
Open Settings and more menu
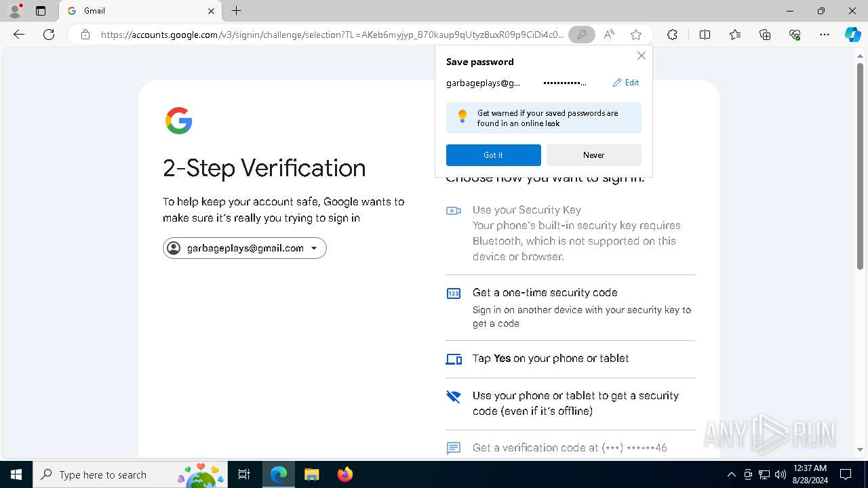(x=825, y=35)
